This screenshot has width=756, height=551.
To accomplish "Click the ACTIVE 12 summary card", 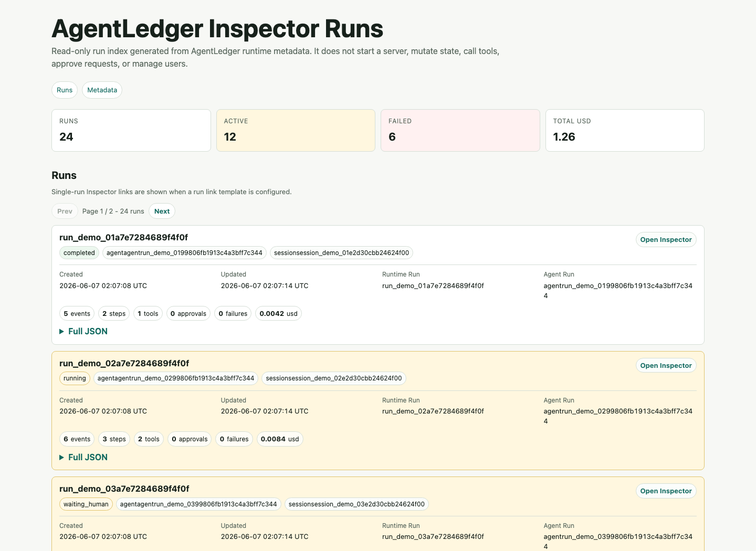I will click(x=296, y=131).
